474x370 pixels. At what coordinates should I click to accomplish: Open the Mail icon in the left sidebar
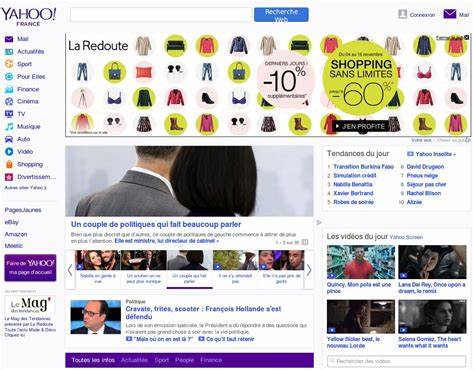(x=9, y=39)
